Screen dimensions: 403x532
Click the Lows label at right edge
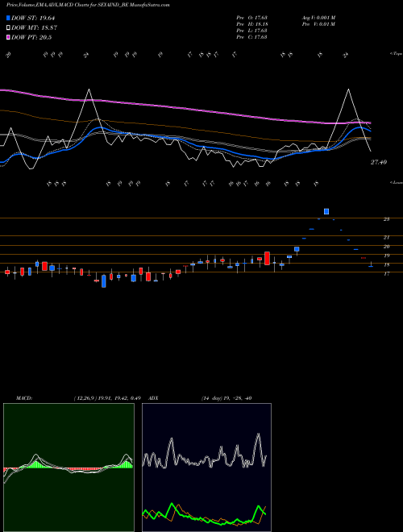pos(397,182)
